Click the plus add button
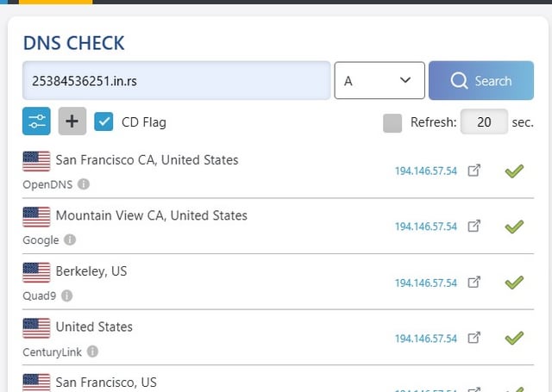 click(72, 121)
